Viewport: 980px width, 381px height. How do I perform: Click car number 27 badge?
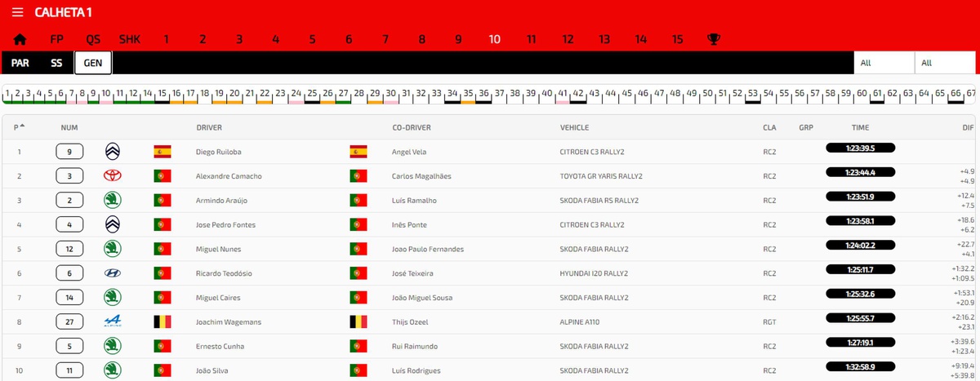69,322
